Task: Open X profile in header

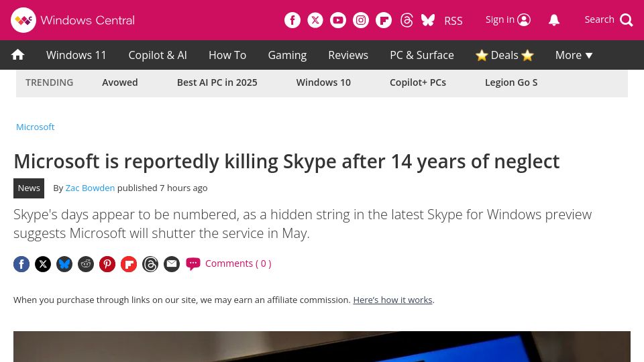Action: click(x=315, y=20)
